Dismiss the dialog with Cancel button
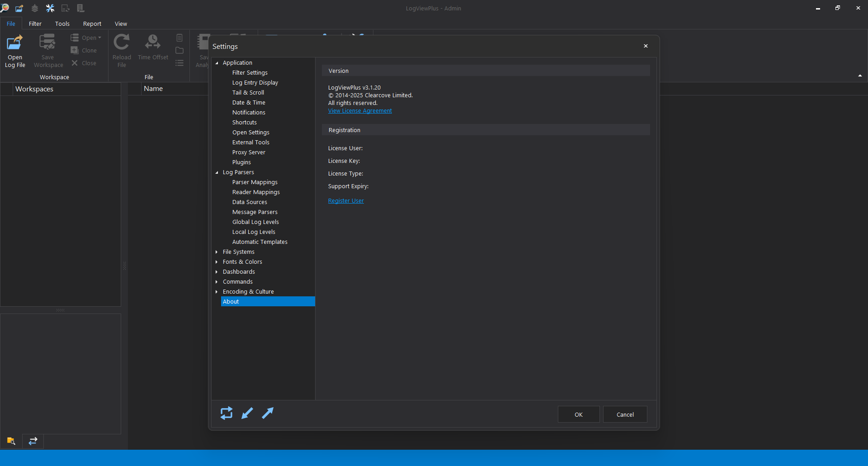The image size is (868, 466). 625,414
